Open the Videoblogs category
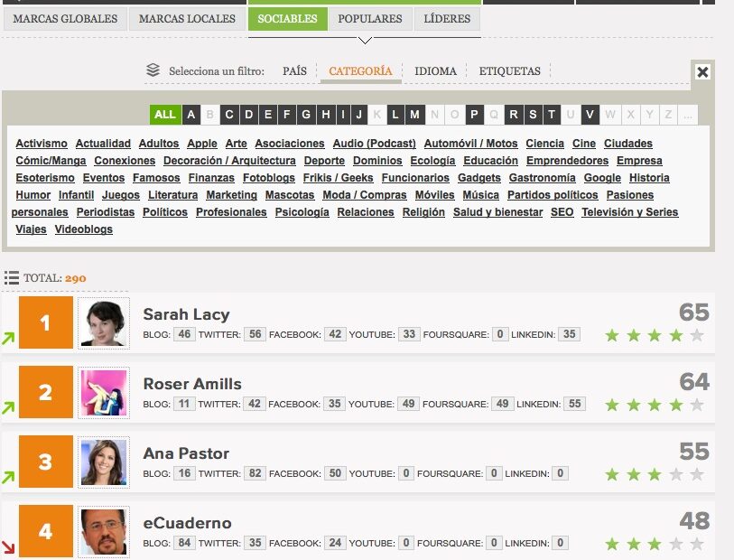Image resolution: width=734 pixels, height=560 pixels. coord(84,229)
